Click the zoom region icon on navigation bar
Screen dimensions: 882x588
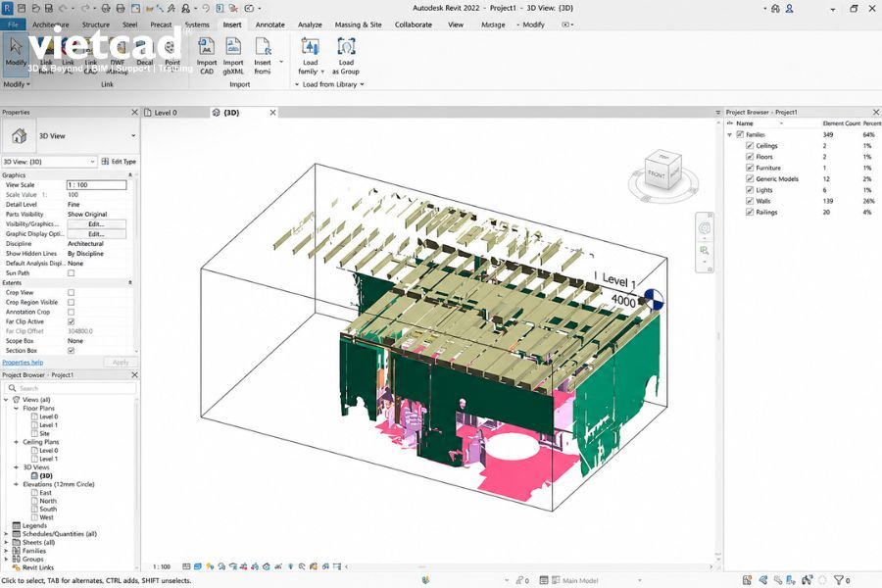[x=705, y=251]
